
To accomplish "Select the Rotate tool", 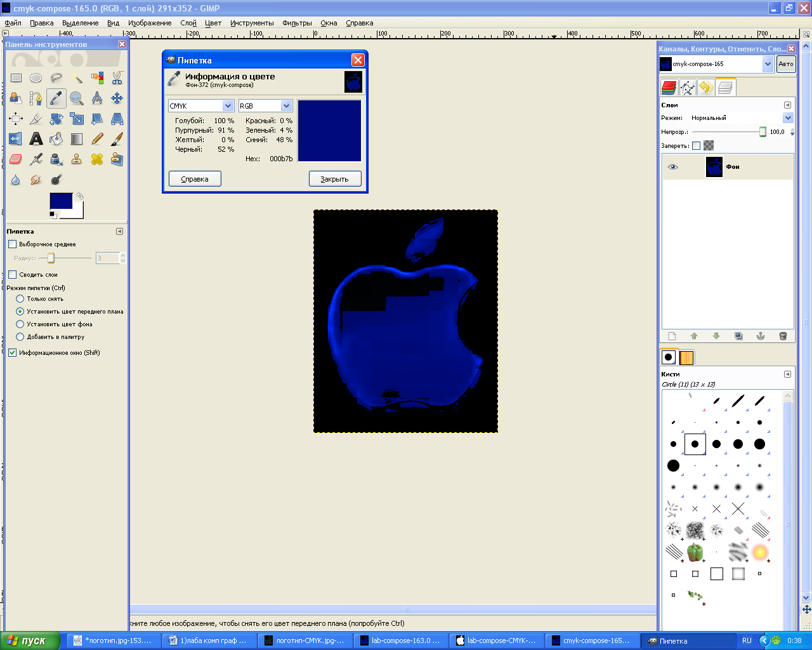I will [56, 119].
